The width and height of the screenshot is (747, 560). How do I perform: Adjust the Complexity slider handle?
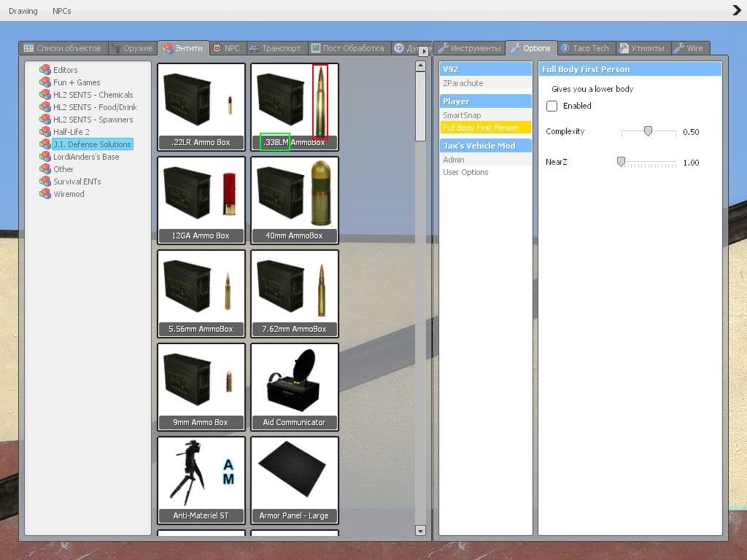click(648, 131)
